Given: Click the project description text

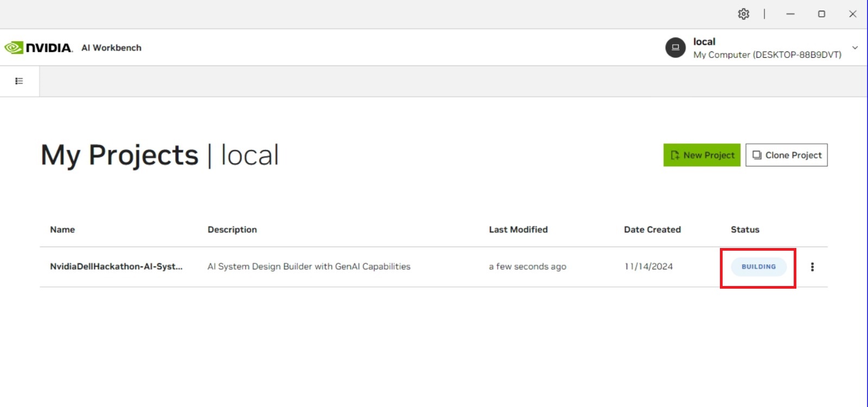Looking at the screenshot, I should click(x=309, y=266).
